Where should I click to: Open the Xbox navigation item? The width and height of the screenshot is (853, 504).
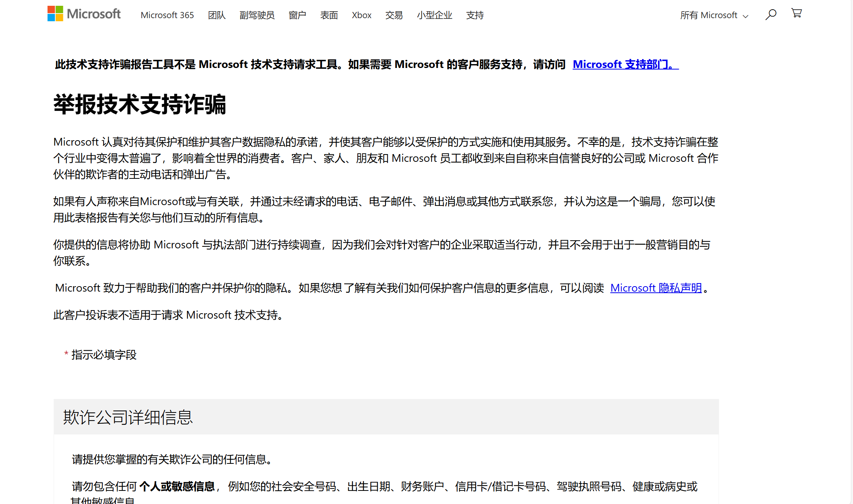click(361, 15)
